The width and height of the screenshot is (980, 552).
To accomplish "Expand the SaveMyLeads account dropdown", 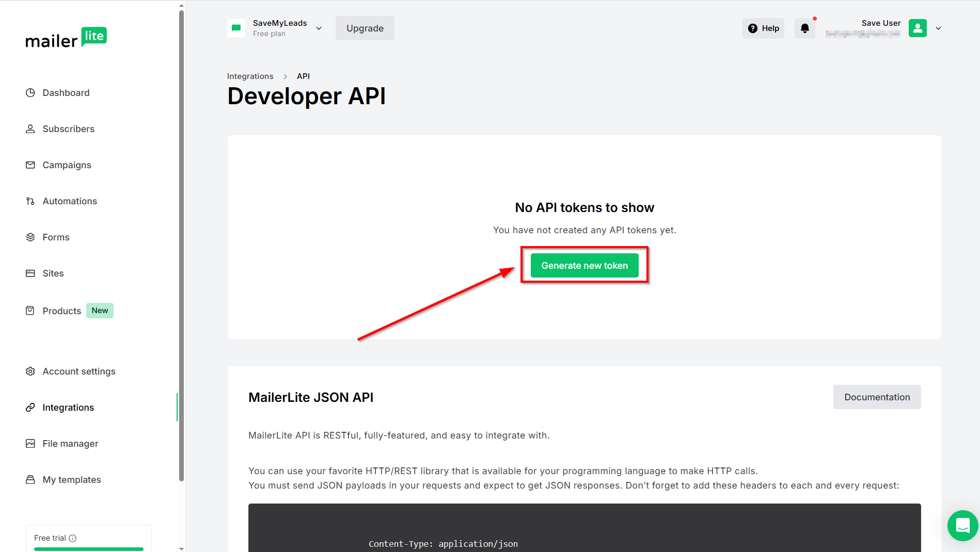I will pyautogui.click(x=319, y=28).
